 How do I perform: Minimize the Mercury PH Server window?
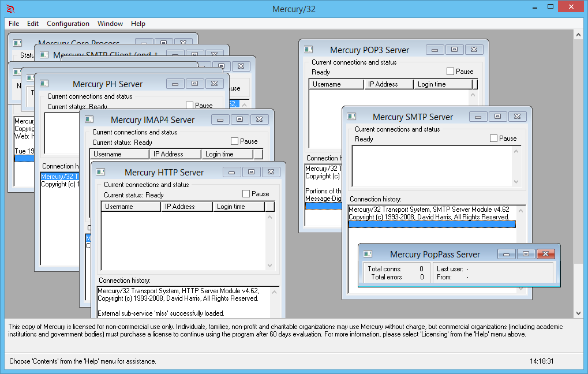point(175,84)
